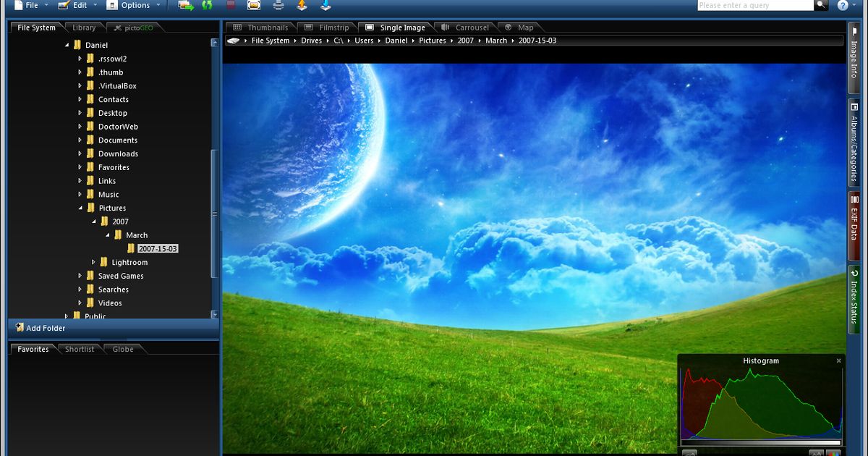Image resolution: width=868 pixels, height=456 pixels.
Task: Expand the .VirtualBox folder
Action: click(x=80, y=85)
